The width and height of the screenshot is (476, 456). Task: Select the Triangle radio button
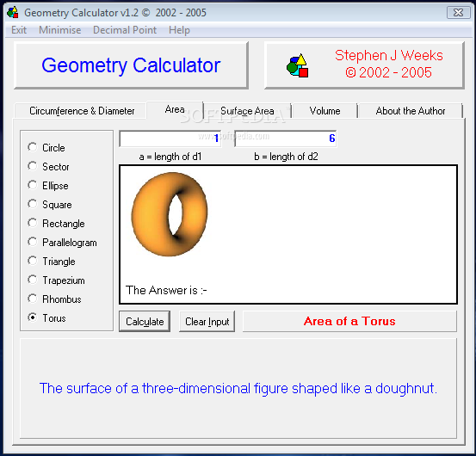tap(33, 261)
